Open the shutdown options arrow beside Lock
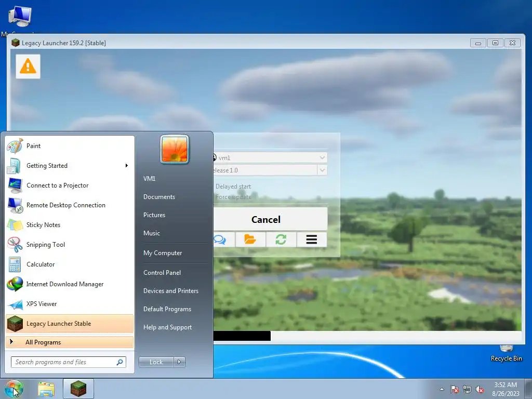 pos(179,362)
